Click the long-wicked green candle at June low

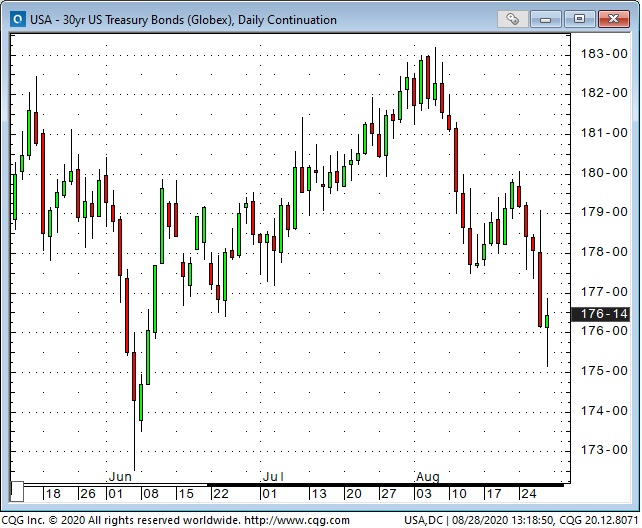tap(141, 402)
